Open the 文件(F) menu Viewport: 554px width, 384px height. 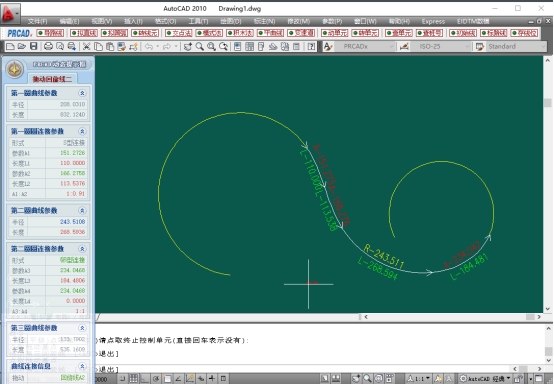[37, 21]
